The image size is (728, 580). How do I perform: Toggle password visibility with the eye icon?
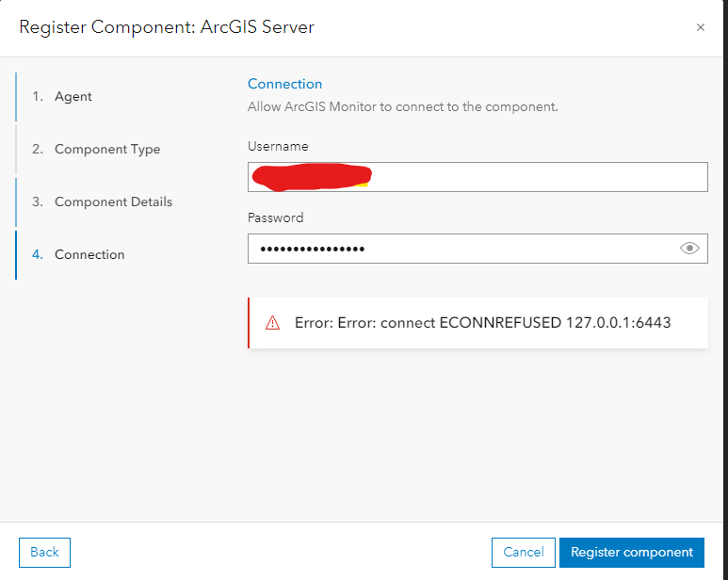pyautogui.click(x=689, y=249)
